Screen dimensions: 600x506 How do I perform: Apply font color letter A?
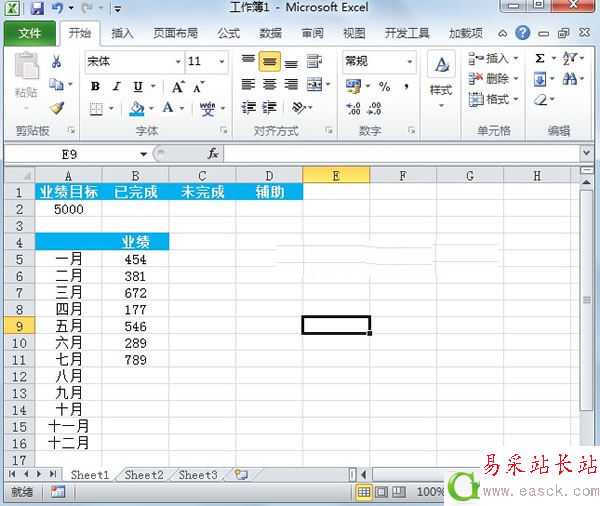tap(168, 108)
